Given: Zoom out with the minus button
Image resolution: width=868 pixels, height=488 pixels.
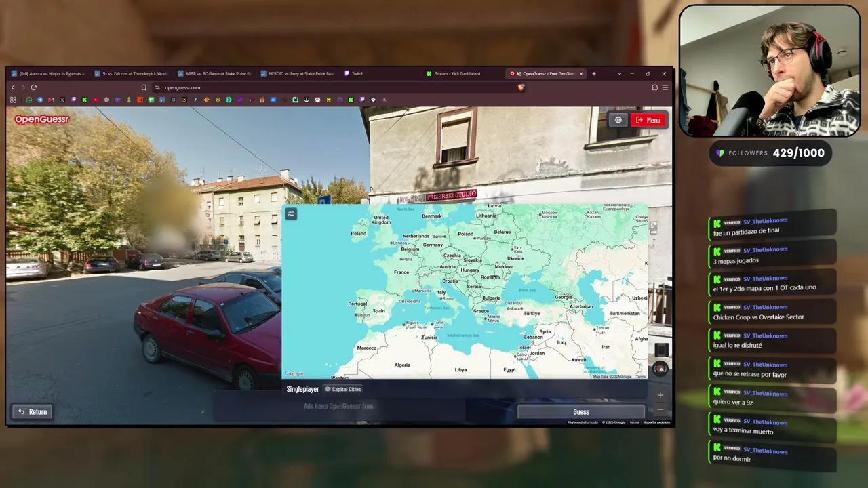Looking at the screenshot, I should 660,409.
